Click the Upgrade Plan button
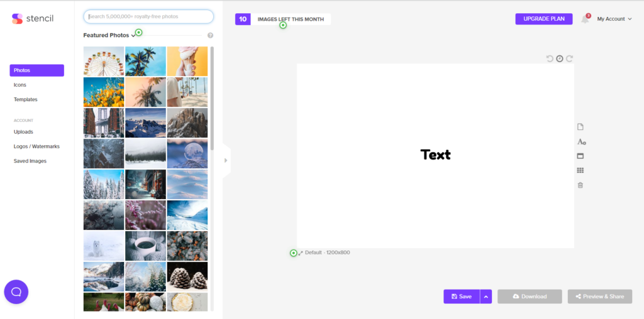This screenshot has width=644, height=319. point(543,19)
